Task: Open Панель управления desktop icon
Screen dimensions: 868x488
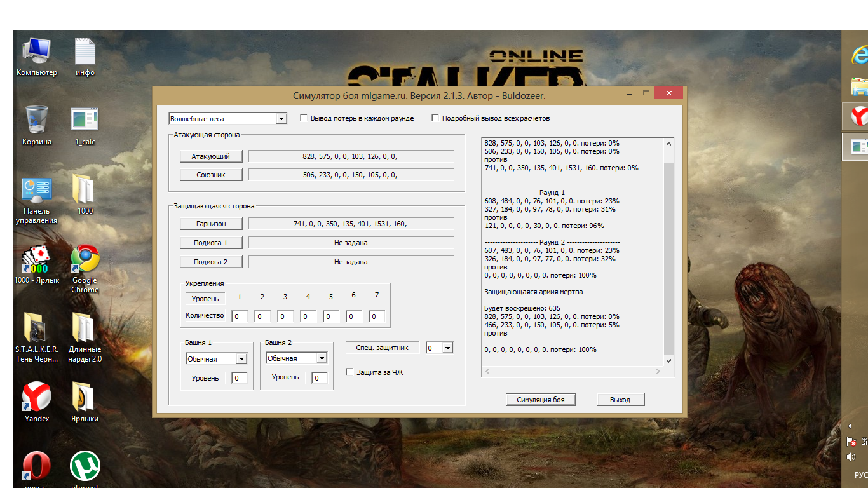Action: click(36, 200)
